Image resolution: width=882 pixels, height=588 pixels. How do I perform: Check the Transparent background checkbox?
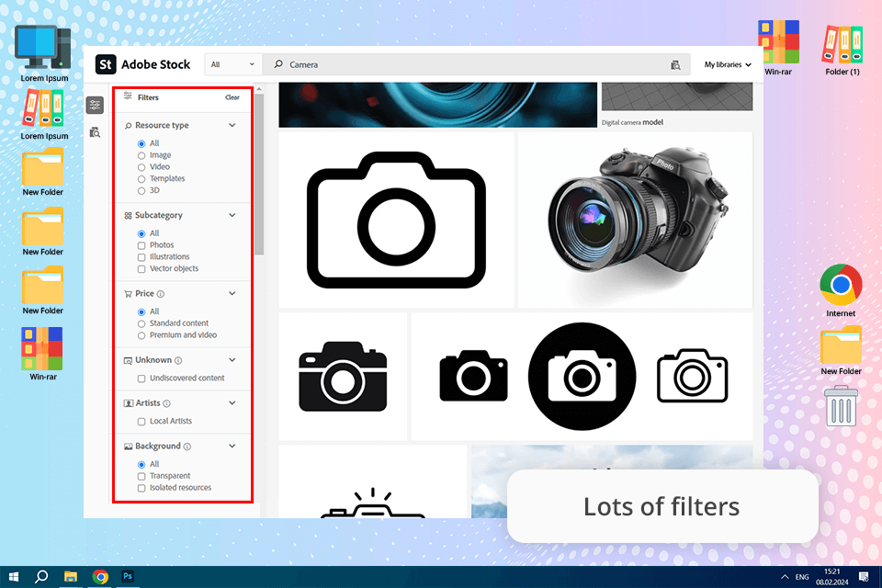pos(141,477)
